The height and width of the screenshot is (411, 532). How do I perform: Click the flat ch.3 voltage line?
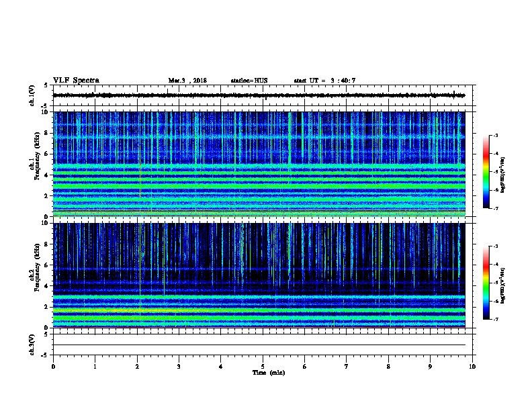pos(259,345)
